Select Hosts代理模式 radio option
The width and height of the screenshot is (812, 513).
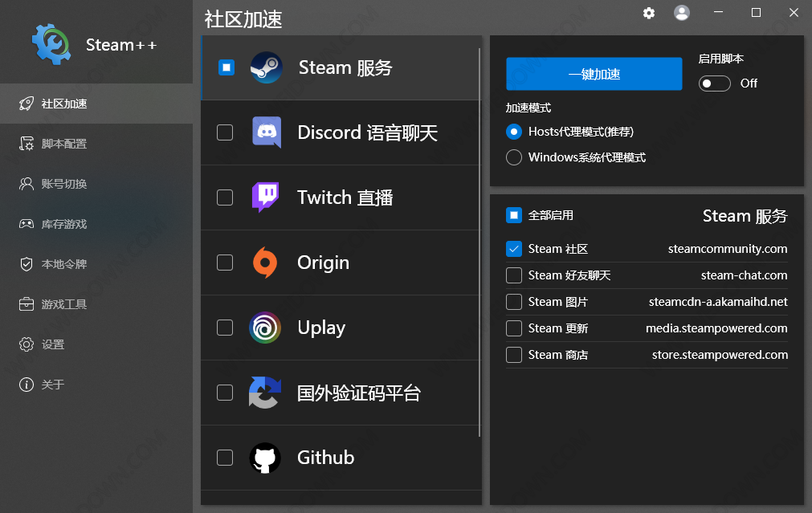[514, 132]
